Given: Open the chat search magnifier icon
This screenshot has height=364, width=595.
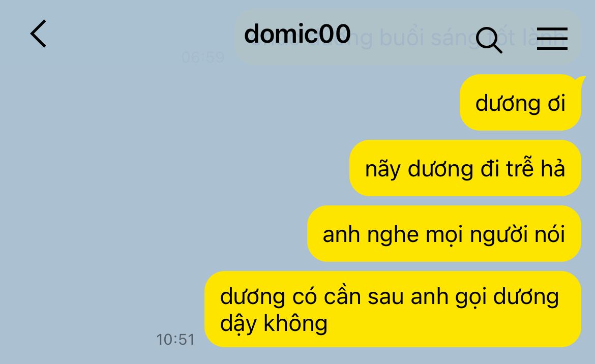Looking at the screenshot, I should pyautogui.click(x=489, y=40).
